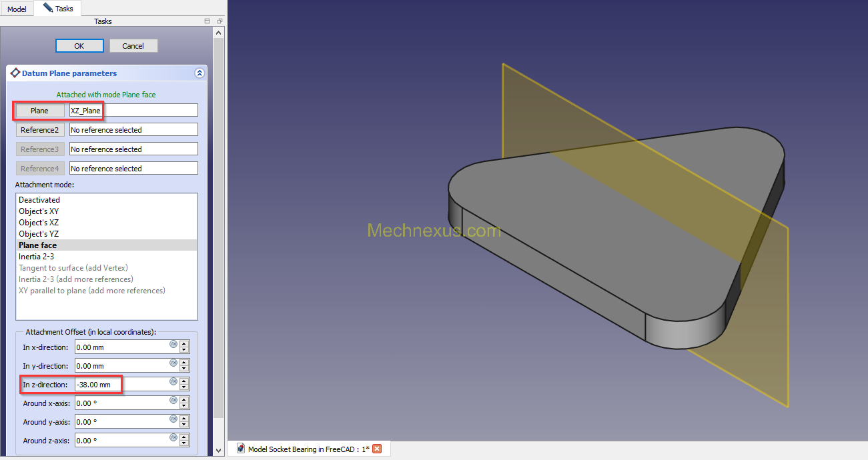Select Object's XZ attachment mode
The width and height of the screenshot is (868, 460).
pos(107,223)
